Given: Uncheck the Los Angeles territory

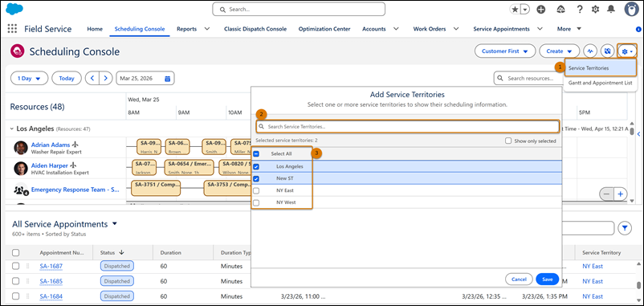Looking at the screenshot, I should click(256, 167).
